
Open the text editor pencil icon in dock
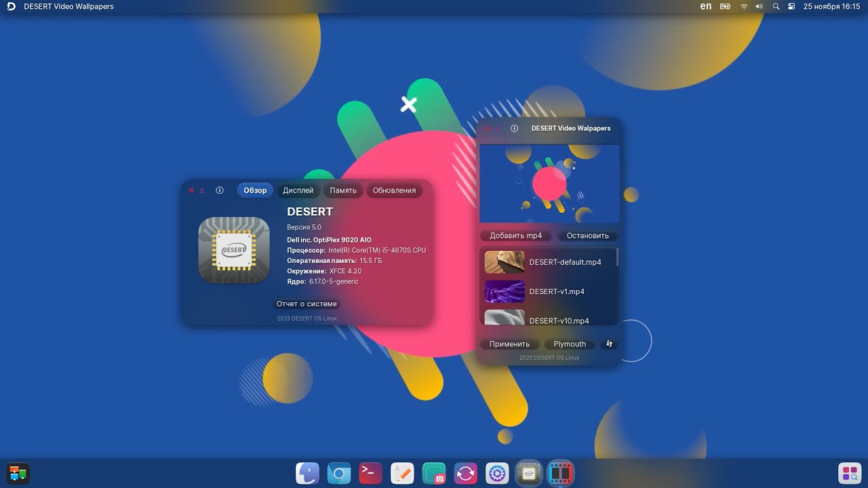(x=402, y=474)
